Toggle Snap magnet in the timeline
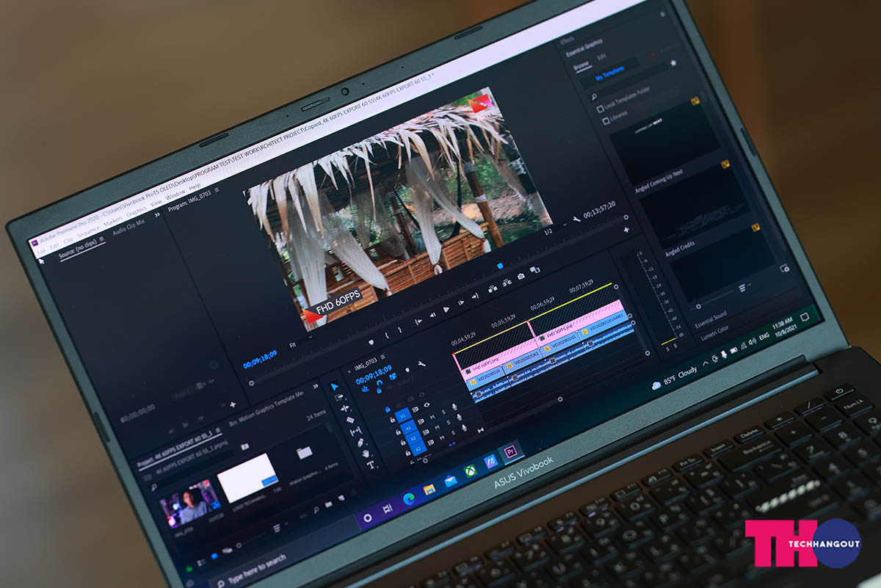 click(x=380, y=382)
